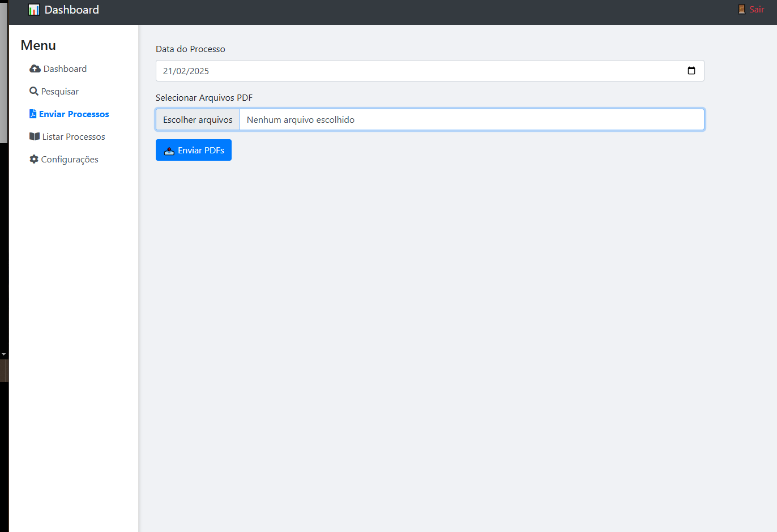The image size is (777, 532).
Task: Click the Dashboard title in top bar
Action: 72,10
